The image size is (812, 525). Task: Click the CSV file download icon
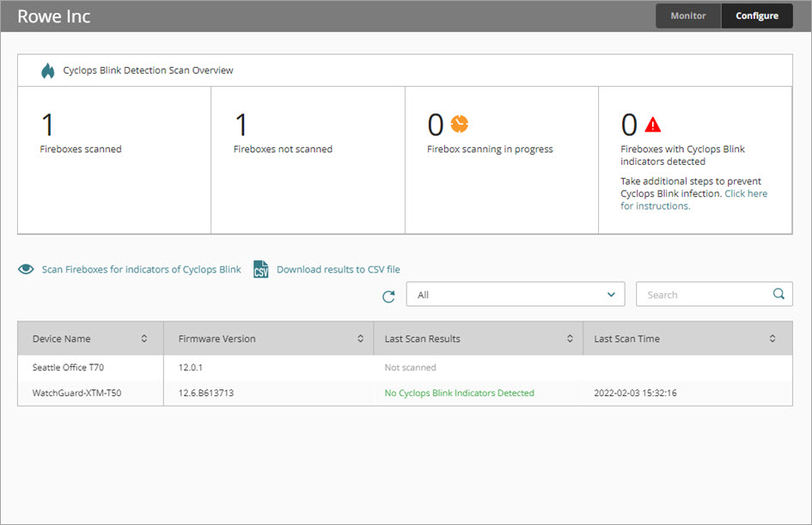[261, 270]
